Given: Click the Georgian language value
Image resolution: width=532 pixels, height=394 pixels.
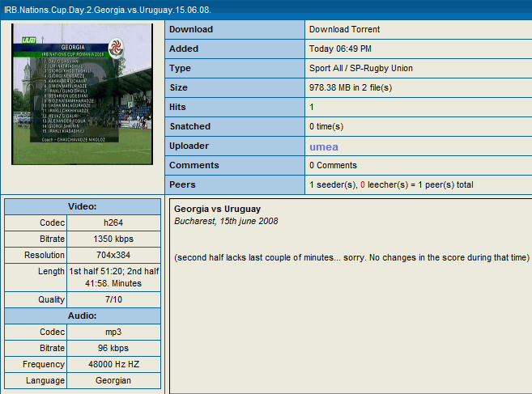Looking at the screenshot, I should pos(113,380).
